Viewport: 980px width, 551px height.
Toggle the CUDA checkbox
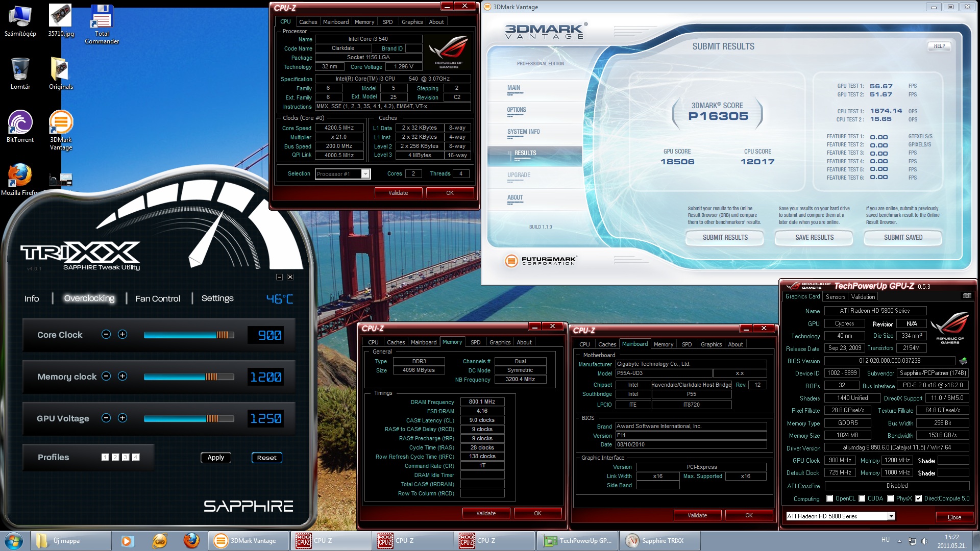pos(862,498)
